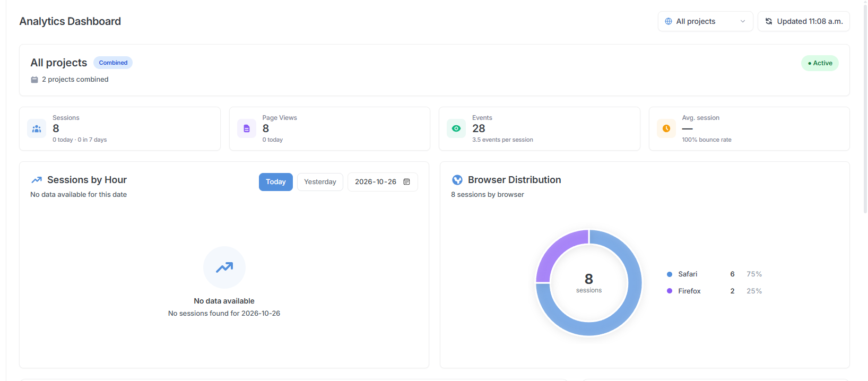Click the Combined badge
The width and height of the screenshot is (868, 381).
pos(113,63)
